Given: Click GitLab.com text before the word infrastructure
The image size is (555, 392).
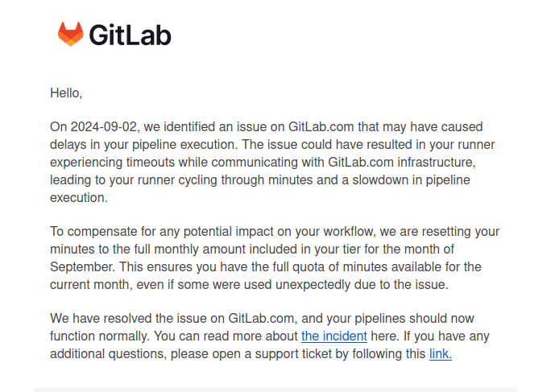Looking at the screenshot, I should pyautogui.click(x=361, y=162).
